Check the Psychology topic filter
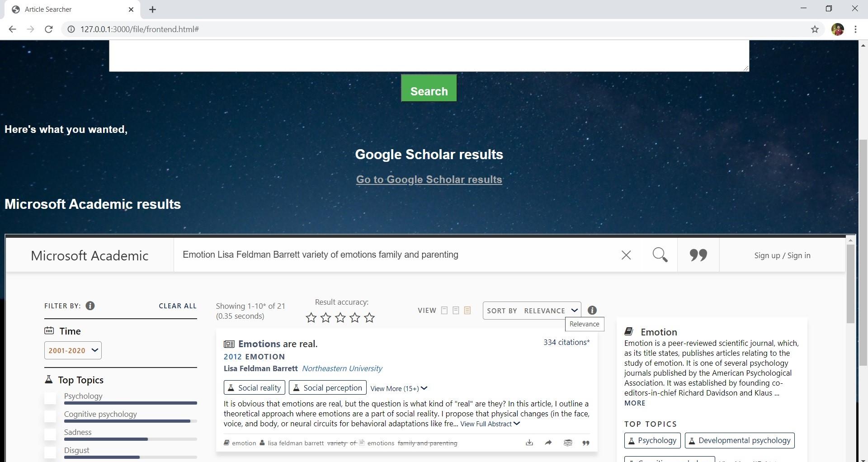Viewport: 868px width, 462px height. tap(50, 398)
